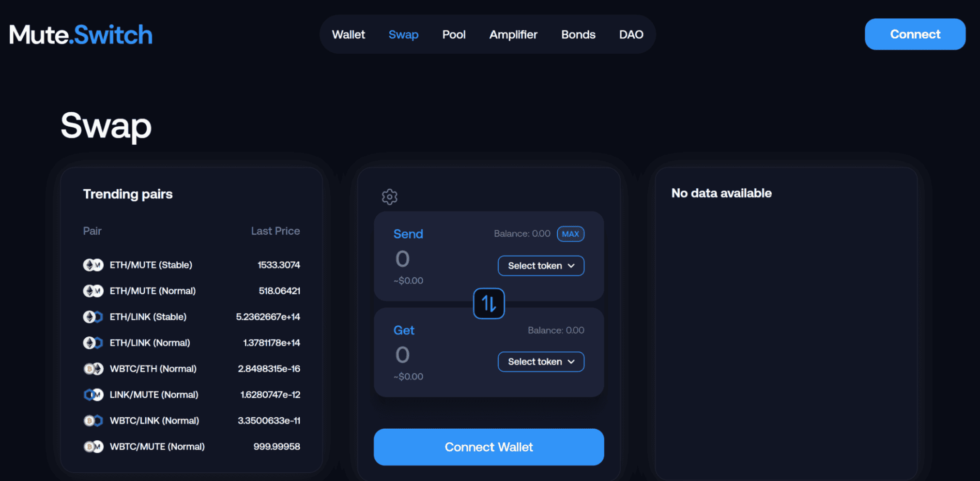Image resolution: width=980 pixels, height=481 pixels.
Task: Click the Send balance 0.00 text
Action: click(x=522, y=234)
